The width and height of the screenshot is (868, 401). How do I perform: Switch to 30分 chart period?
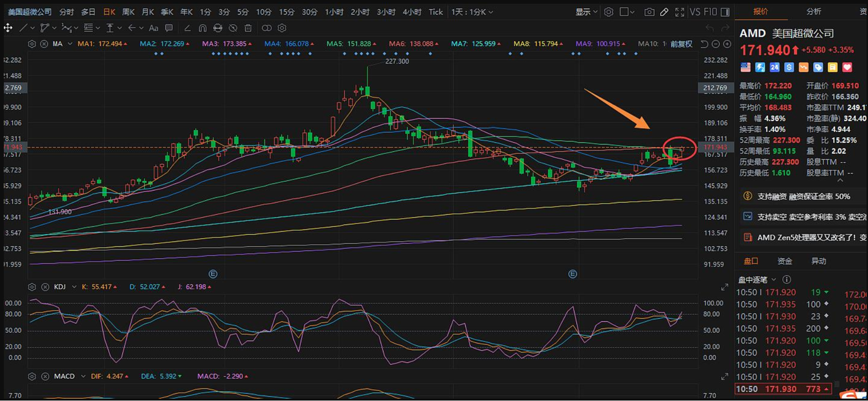[309, 12]
